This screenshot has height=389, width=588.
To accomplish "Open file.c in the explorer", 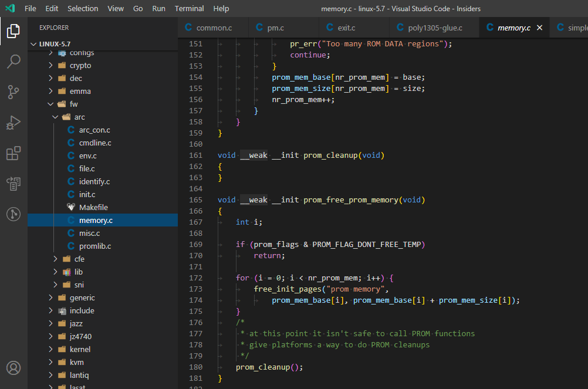I will 103,168.
